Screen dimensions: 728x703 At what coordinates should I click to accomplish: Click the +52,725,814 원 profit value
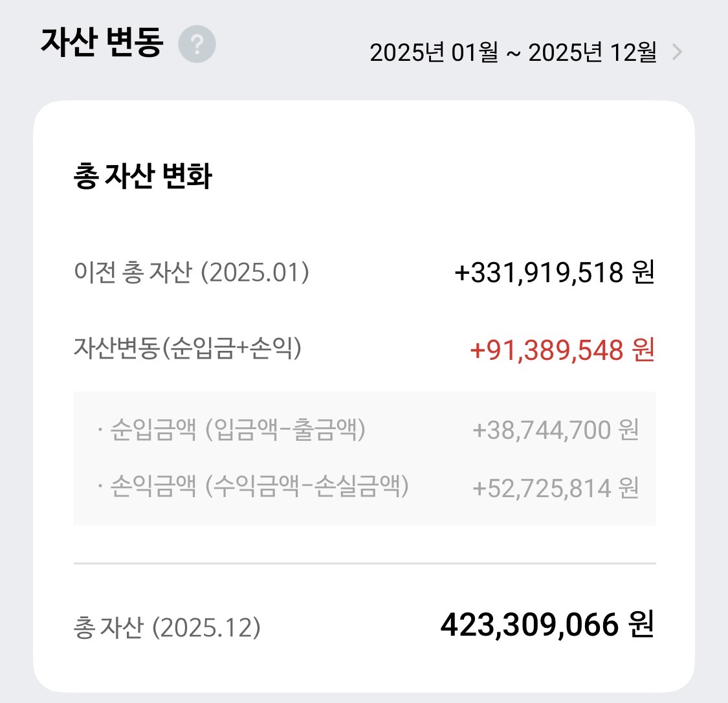(556, 487)
